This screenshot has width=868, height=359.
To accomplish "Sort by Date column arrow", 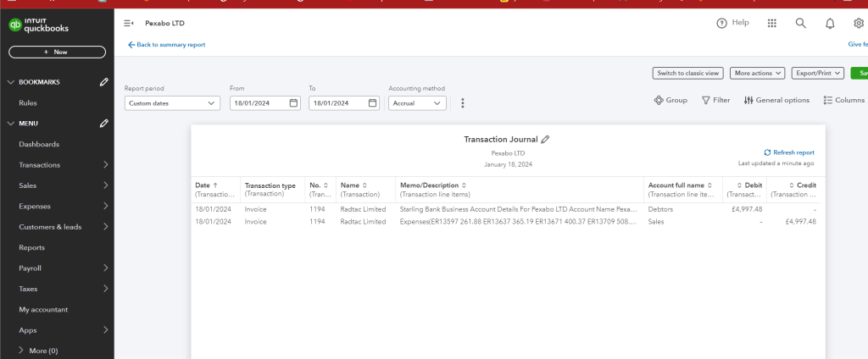I will 215,185.
